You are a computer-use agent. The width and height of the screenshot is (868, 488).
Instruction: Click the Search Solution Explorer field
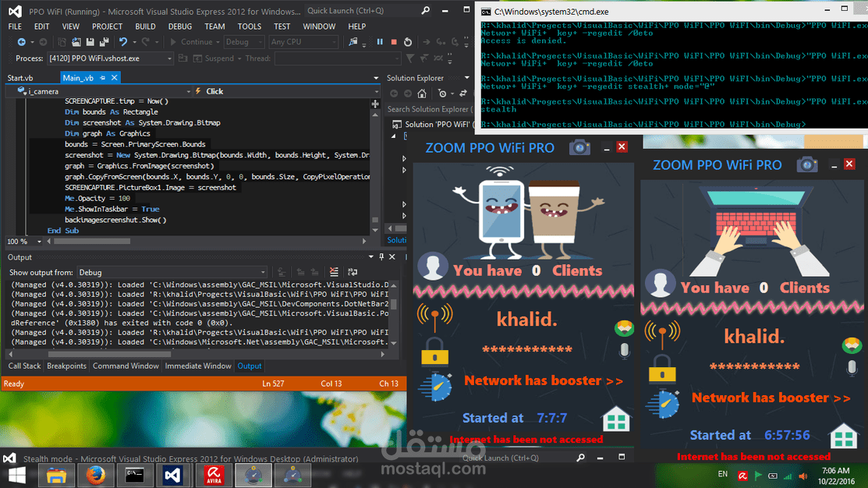point(430,109)
